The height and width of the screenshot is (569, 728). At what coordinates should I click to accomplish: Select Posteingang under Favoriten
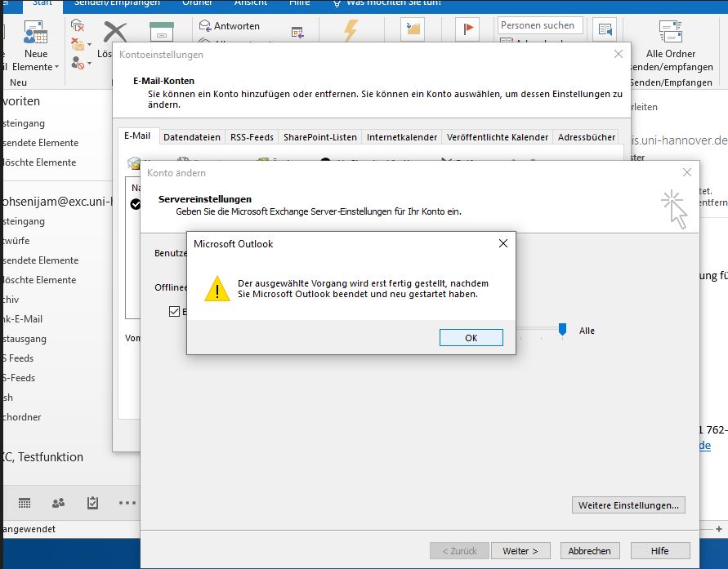pyautogui.click(x=24, y=123)
